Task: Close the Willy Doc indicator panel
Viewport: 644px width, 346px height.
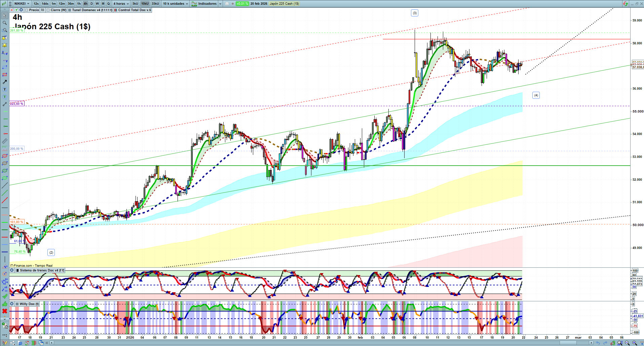Action: pyautogui.click(x=12, y=304)
